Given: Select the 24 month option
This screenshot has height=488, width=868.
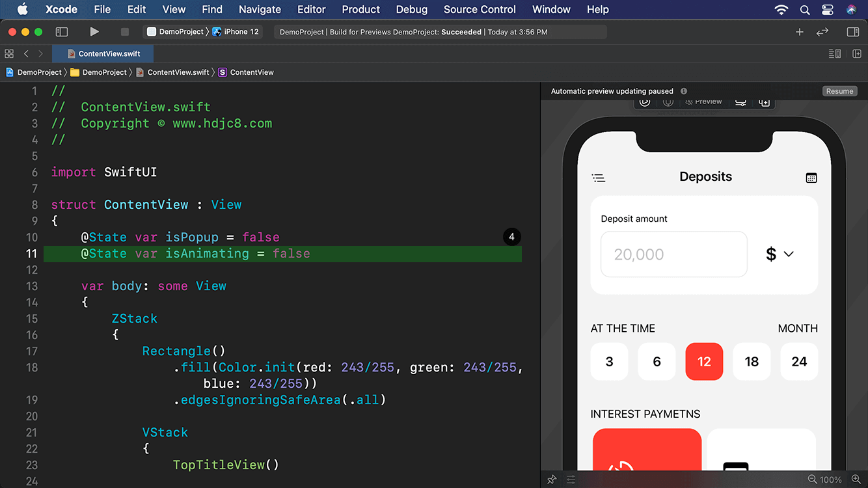Looking at the screenshot, I should pyautogui.click(x=799, y=362).
